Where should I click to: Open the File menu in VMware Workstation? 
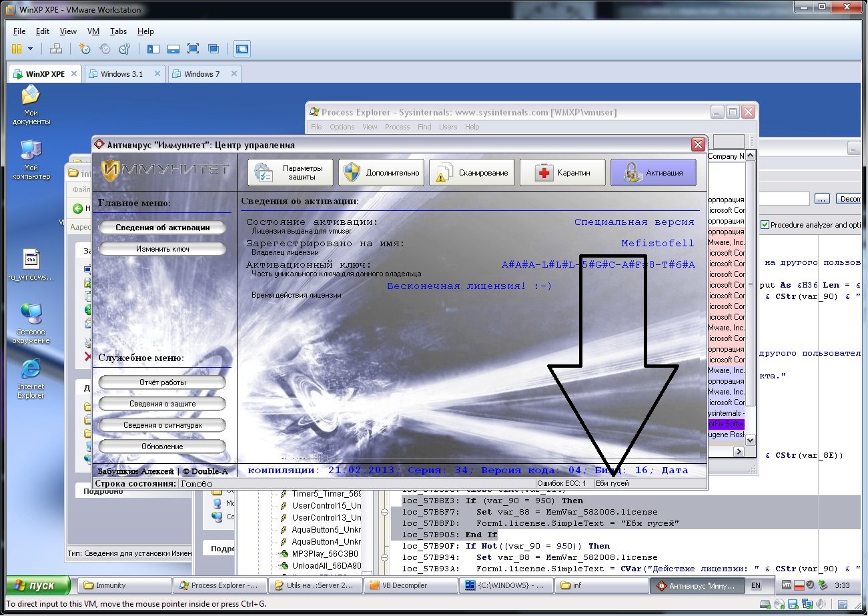(x=19, y=31)
